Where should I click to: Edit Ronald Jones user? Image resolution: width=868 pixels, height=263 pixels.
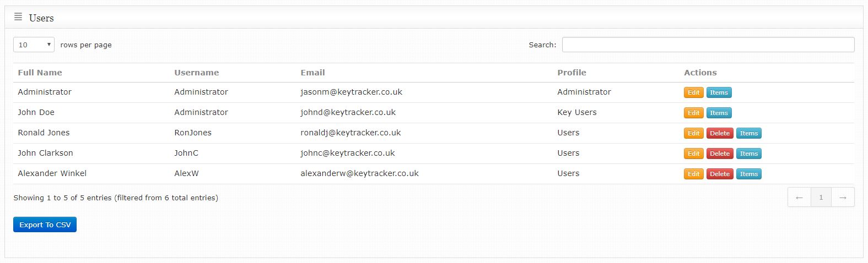(x=693, y=133)
